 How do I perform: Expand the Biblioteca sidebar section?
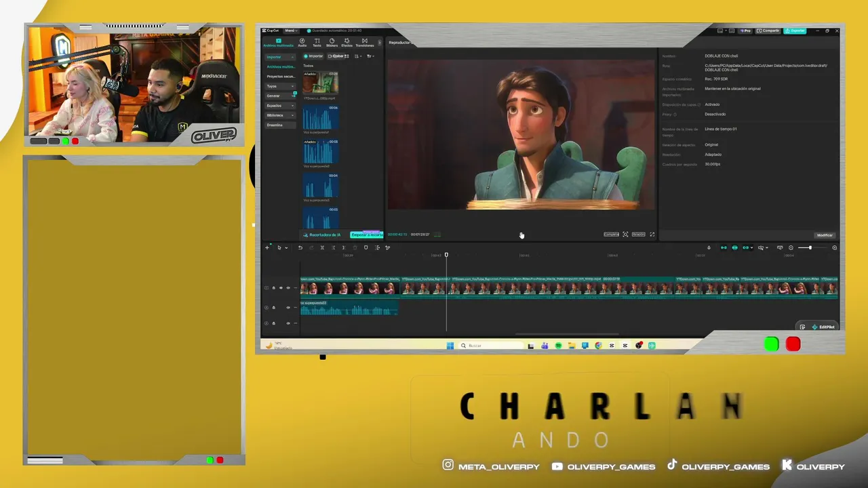tap(280, 115)
